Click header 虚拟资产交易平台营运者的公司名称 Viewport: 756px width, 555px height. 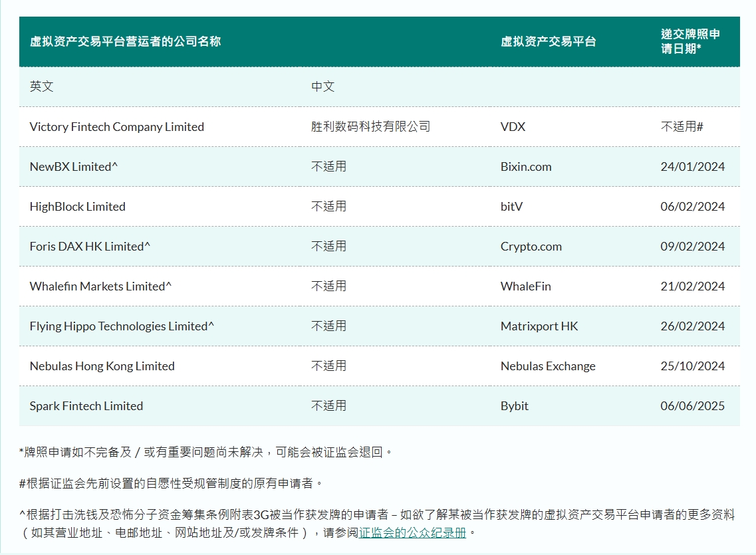coord(126,41)
